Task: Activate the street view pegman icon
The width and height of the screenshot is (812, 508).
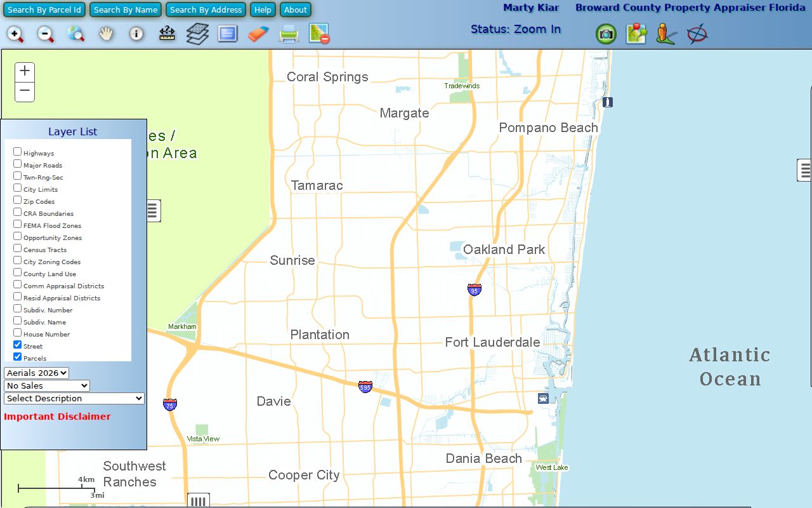Action: 666,34
